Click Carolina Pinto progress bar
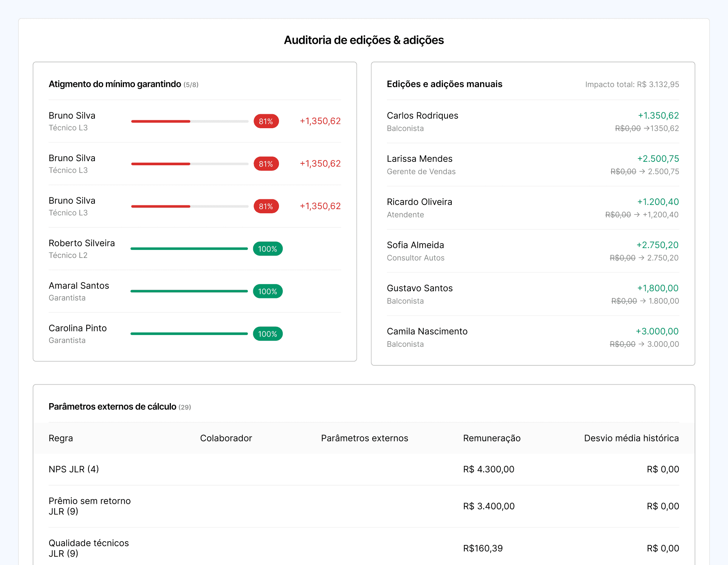728x565 pixels. click(189, 334)
